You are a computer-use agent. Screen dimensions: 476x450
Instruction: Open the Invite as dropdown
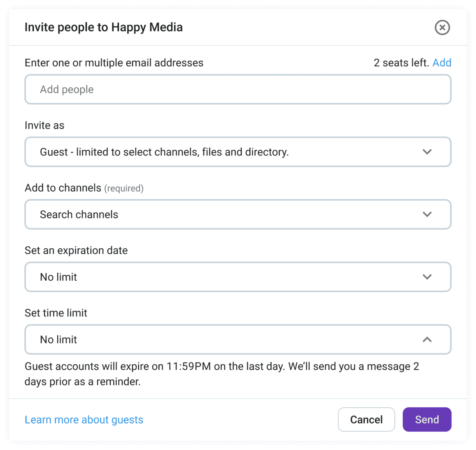pyautogui.click(x=238, y=152)
